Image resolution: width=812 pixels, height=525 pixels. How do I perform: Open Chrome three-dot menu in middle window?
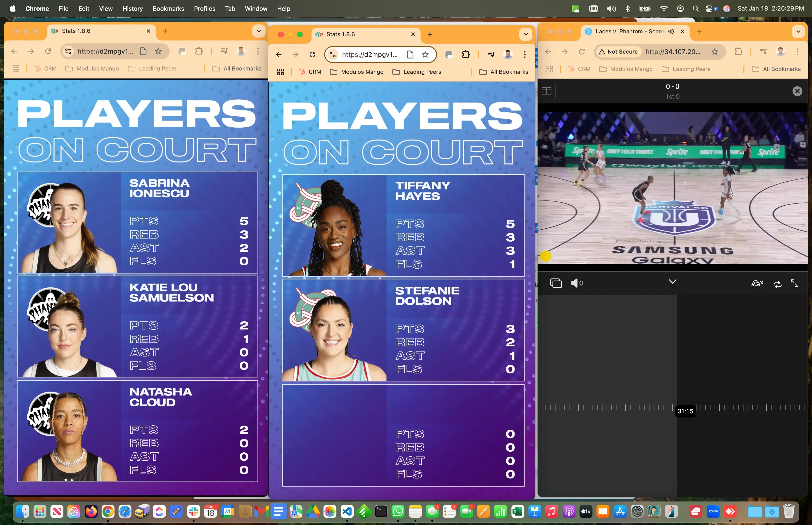[524, 55]
